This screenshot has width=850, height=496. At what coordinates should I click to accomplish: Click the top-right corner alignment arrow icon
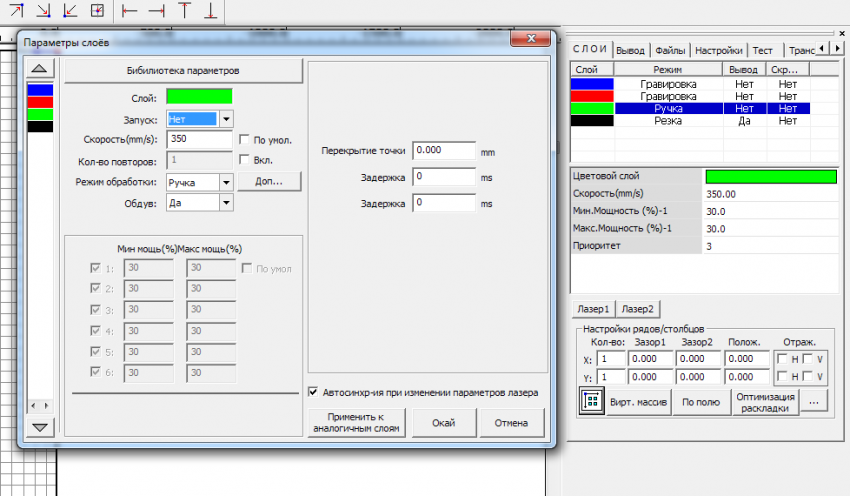point(16,11)
